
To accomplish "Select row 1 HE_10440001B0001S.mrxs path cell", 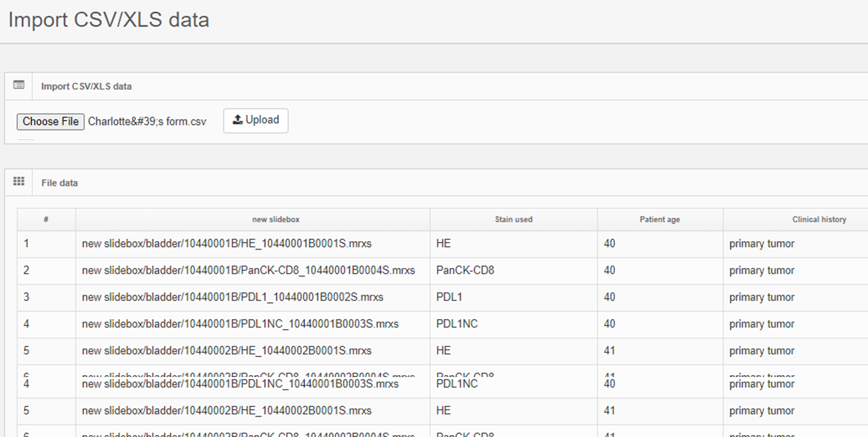I will tap(226, 244).
